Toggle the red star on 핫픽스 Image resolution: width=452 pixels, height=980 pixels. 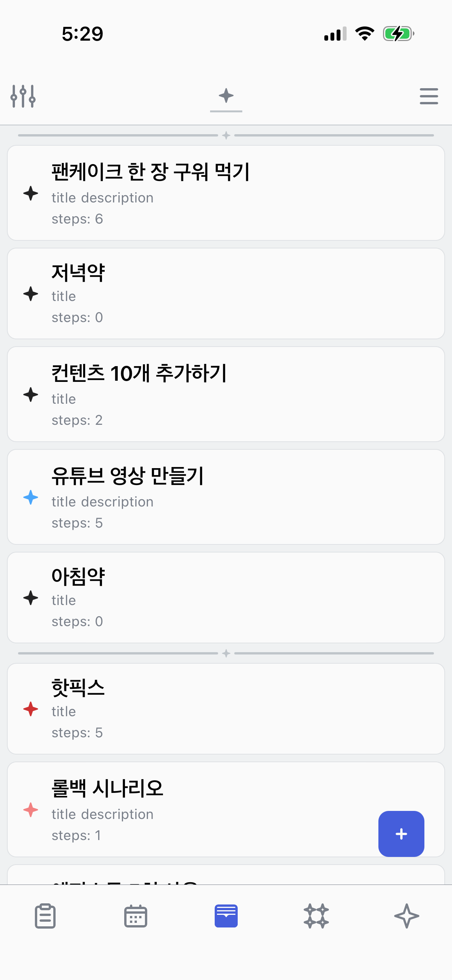(x=31, y=709)
